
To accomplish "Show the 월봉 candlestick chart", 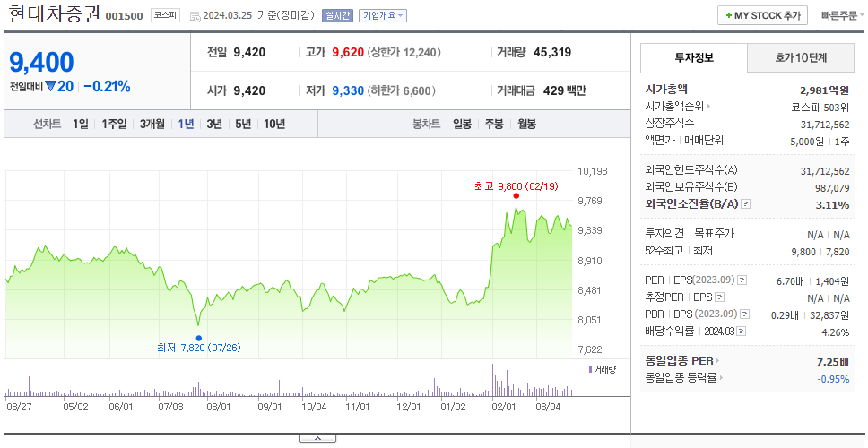I will tap(526, 124).
